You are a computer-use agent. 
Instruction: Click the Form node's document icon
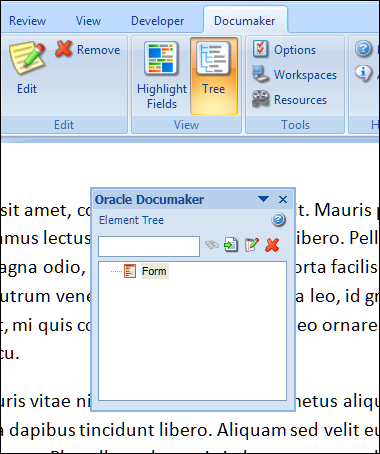130,271
